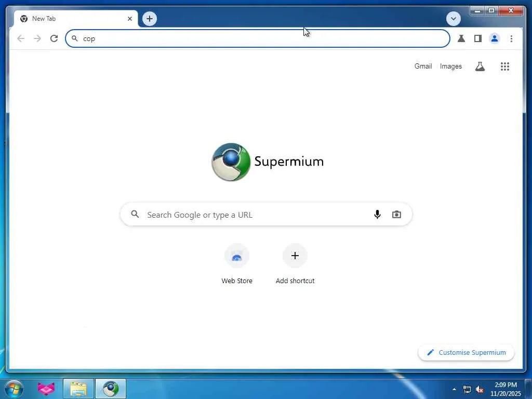Image resolution: width=532 pixels, height=399 pixels.
Task: Click the Add shortcut plus tile
Action: click(295, 264)
